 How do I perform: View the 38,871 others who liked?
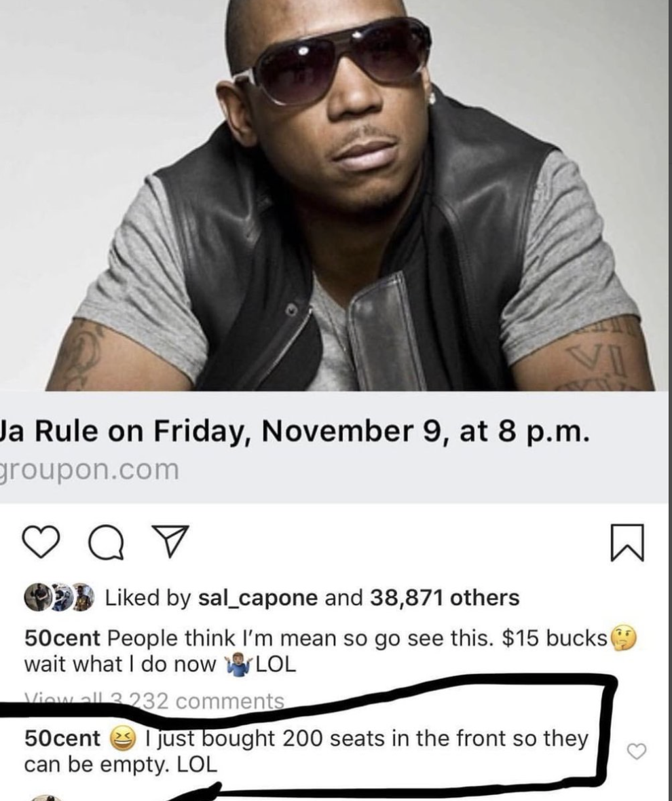[x=444, y=597]
